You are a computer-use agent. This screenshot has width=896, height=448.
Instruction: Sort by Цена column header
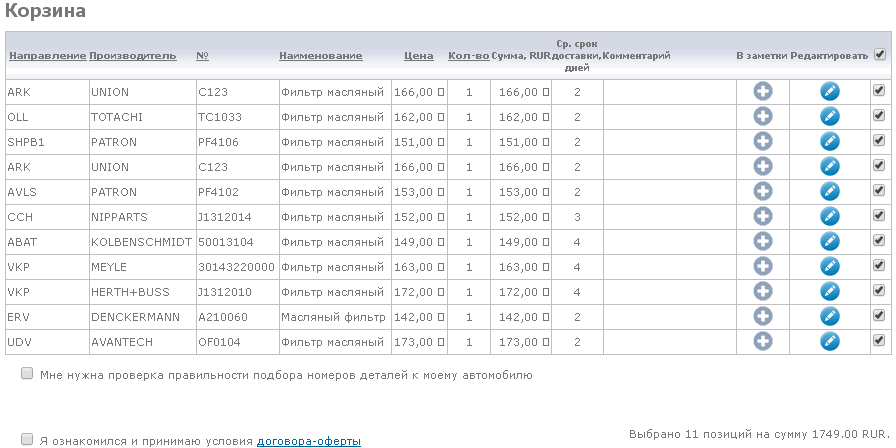click(418, 56)
